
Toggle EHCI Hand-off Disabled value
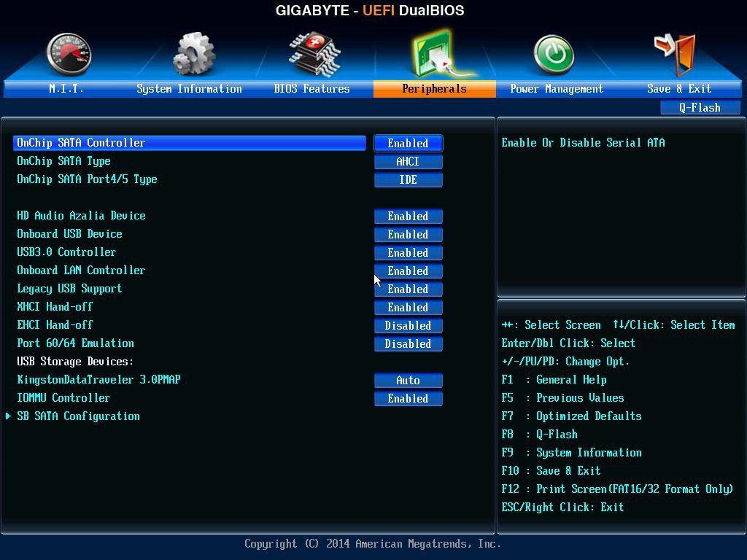409,325
